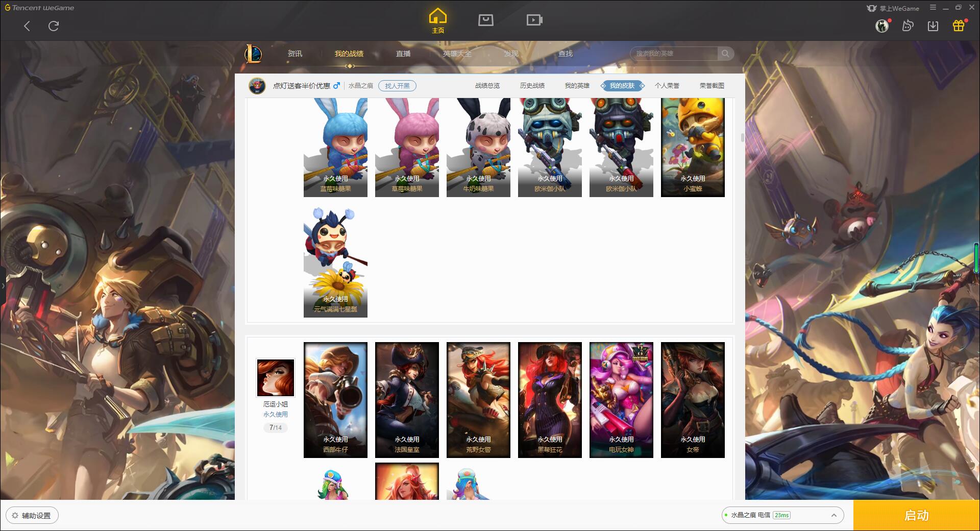Click the 厄运小姐 champion portrait
Viewport: 980px width, 531px height.
tap(276, 378)
